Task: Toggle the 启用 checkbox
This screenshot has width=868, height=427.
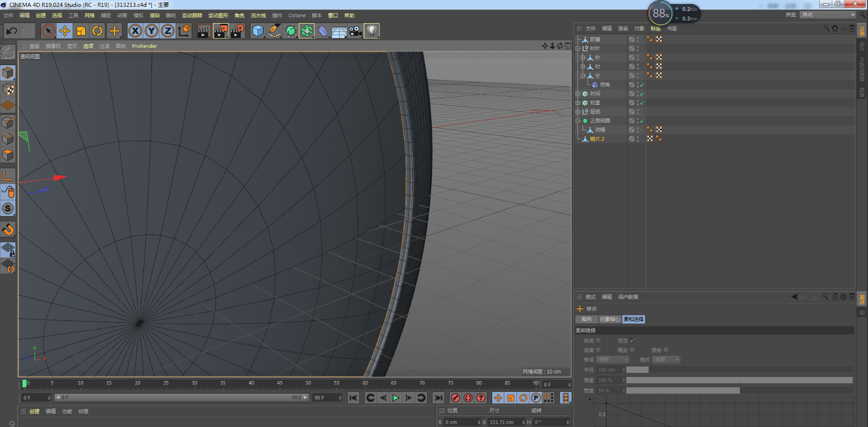Action: [599, 341]
